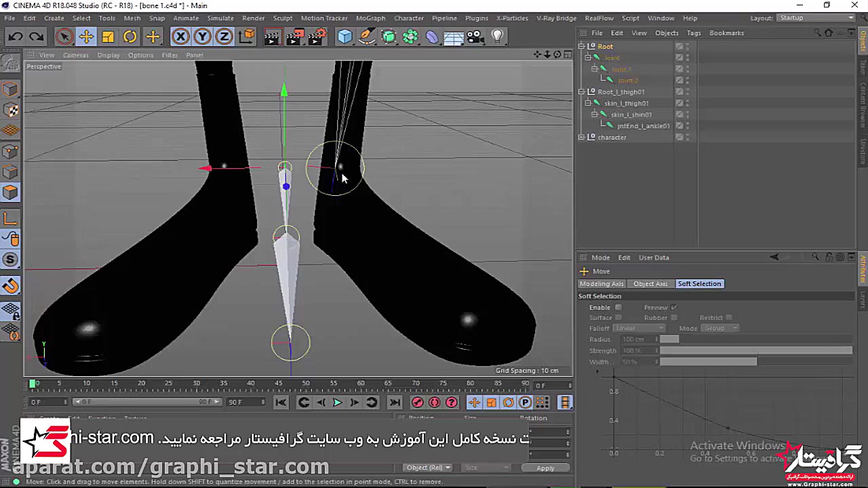Screen dimensions: 868x488
Task: Enable the Soft Selection checkbox
Action: [618, 308]
